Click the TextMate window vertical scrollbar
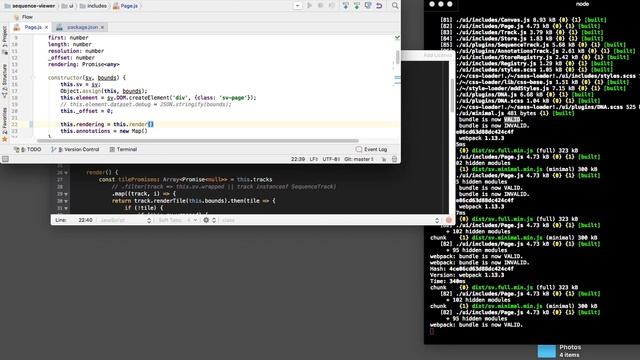Image resolution: width=640 pixels, height=360 pixels. point(452,96)
